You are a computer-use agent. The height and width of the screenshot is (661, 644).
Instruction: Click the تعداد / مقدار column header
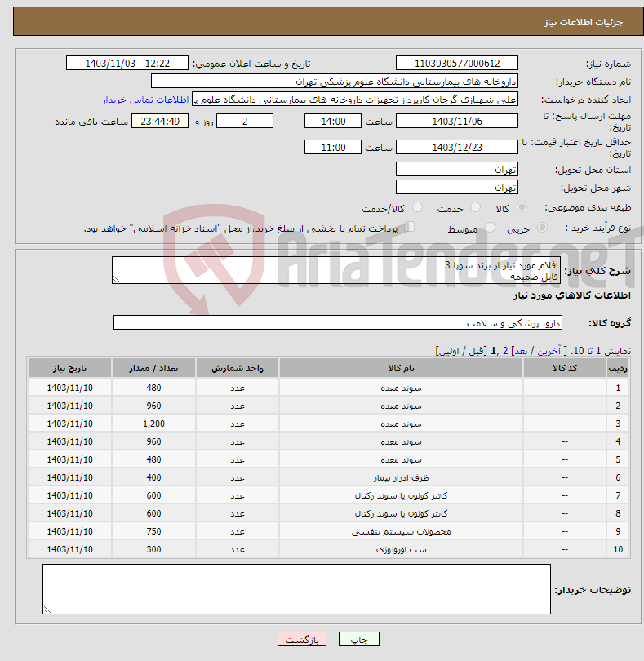coord(153,368)
